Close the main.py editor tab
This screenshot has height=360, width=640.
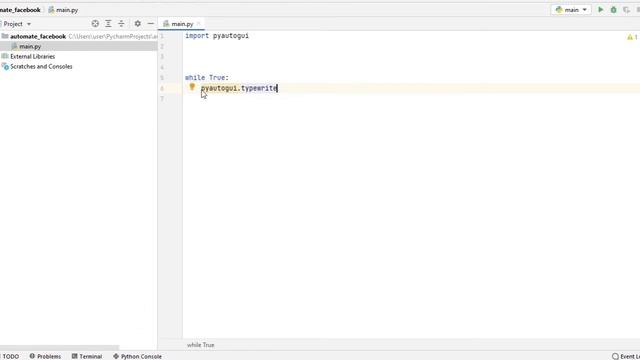pyautogui.click(x=199, y=24)
